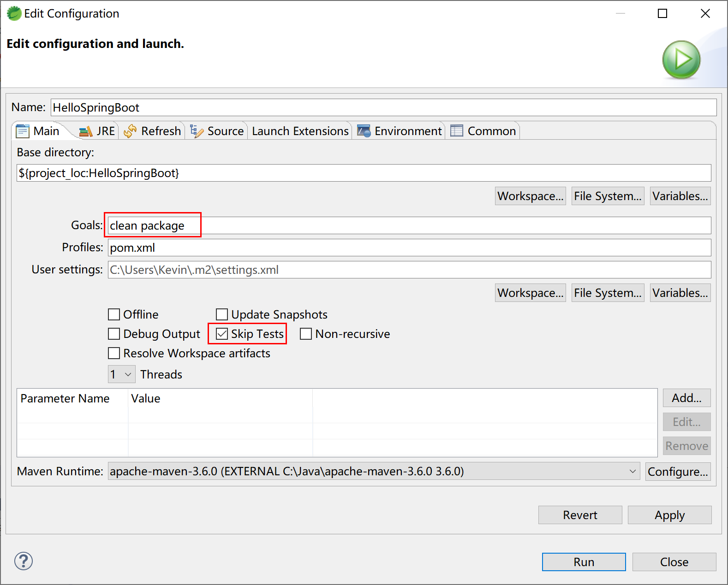This screenshot has height=585, width=728.
Task: Switch to the Launch Extensions tab
Action: 300,131
